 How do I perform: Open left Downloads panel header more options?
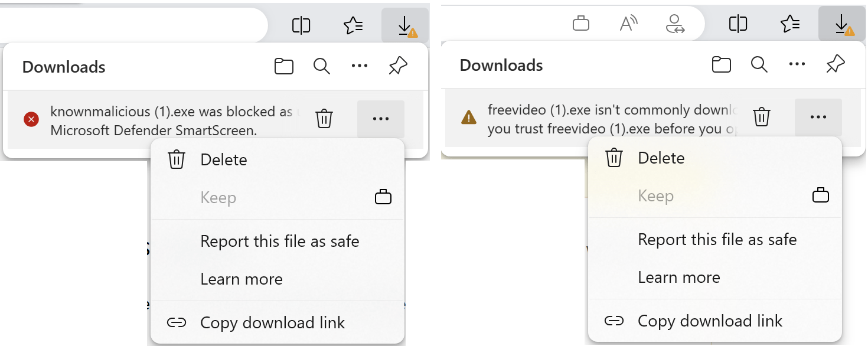pos(360,66)
